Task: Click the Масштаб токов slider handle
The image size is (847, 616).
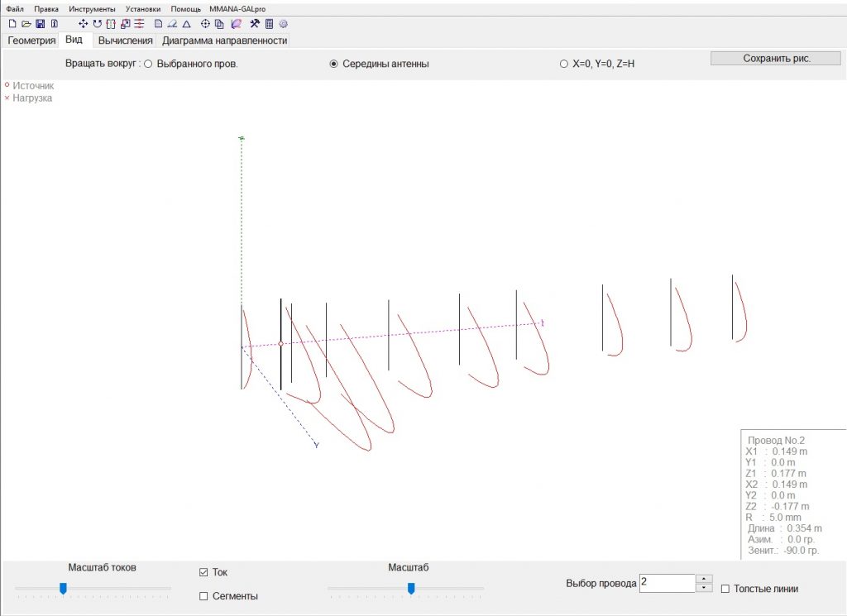Action: [x=63, y=589]
